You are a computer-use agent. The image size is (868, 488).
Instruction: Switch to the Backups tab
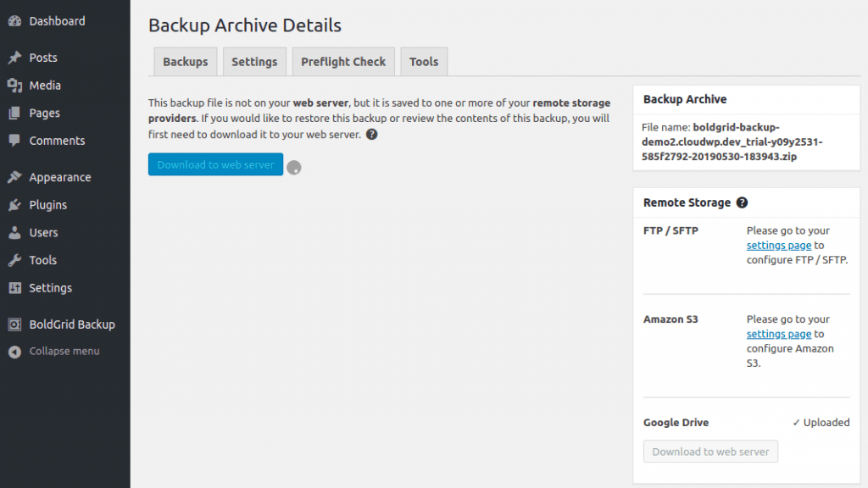[186, 61]
